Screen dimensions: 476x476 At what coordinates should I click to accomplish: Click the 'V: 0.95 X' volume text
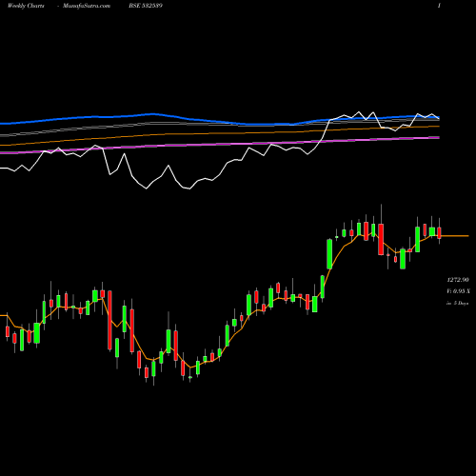(458, 291)
